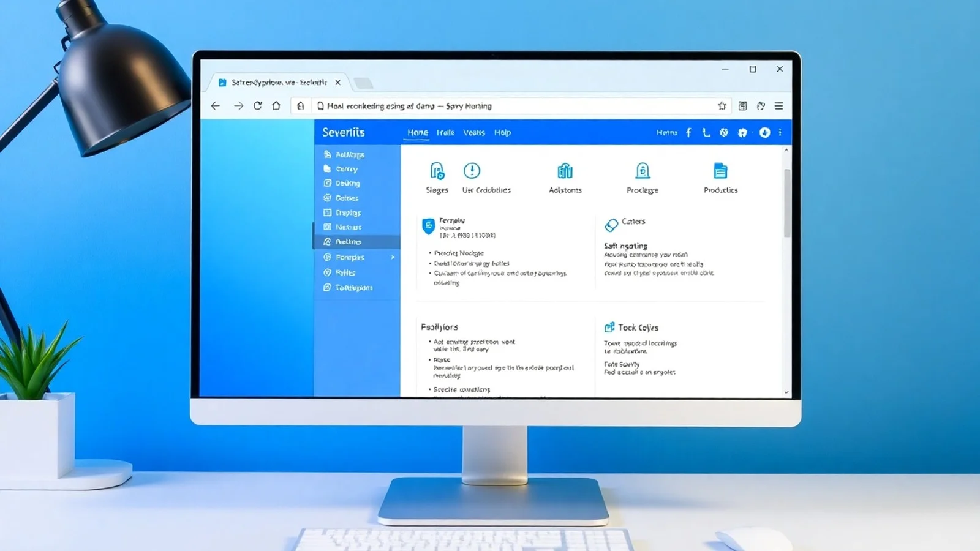The height and width of the screenshot is (551, 980).
Task: Click the extension icon left of the hamburger menu
Action: pos(761,106)
